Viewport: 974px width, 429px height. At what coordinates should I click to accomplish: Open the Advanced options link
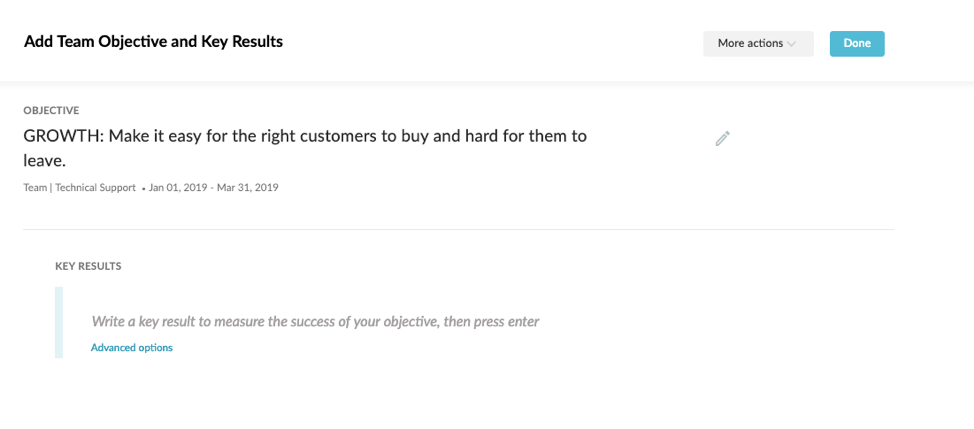131,348
